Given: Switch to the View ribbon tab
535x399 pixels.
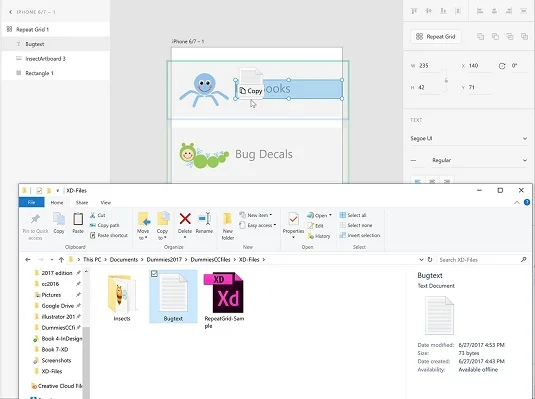Looking at the screenshot, I should (105, 202).
